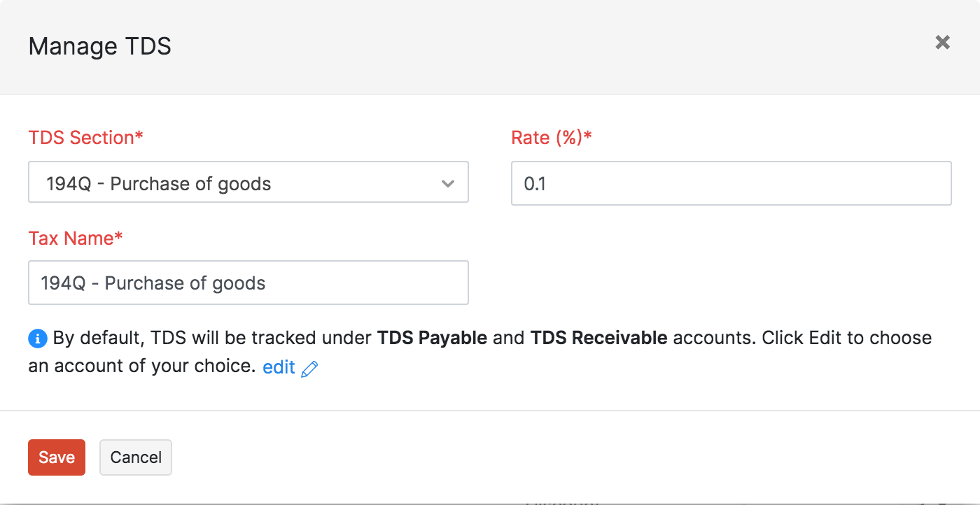This screenshot has width=980, height=505.
Task: Click the TDS Section required label
Action: [x=85, y=138]
